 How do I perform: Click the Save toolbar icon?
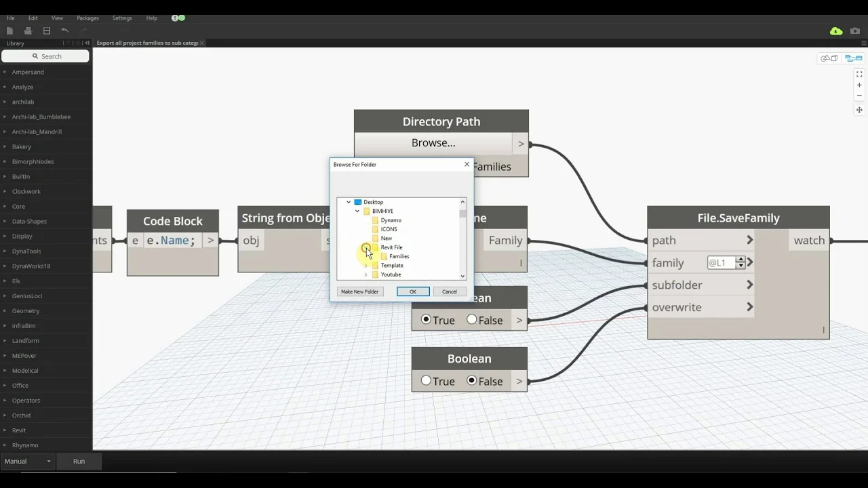47,30
